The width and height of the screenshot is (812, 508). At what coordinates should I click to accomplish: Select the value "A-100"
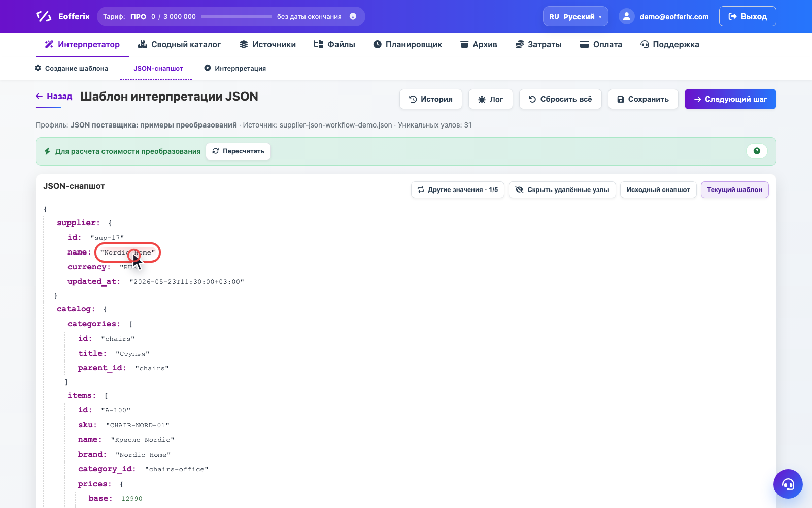116,410
